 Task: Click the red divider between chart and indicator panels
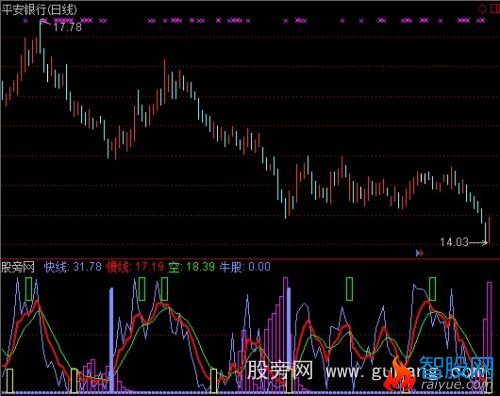tap(250, 258)
